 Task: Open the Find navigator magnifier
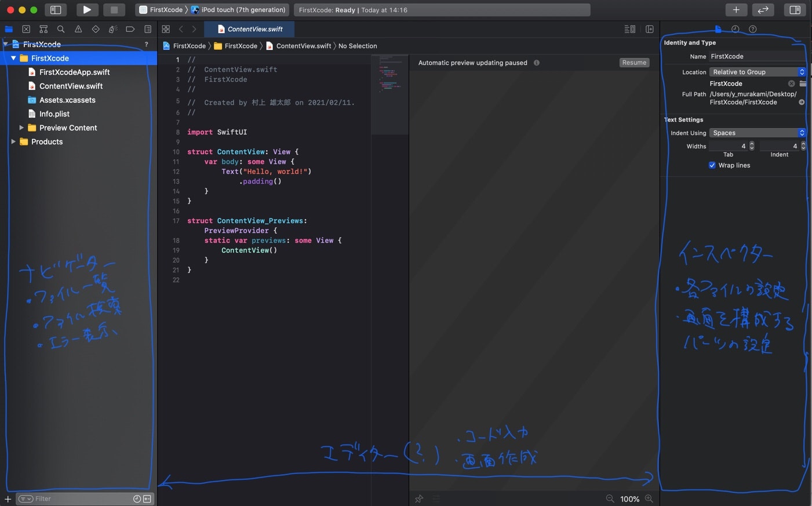pyautogui.click(x=61, y=29)
